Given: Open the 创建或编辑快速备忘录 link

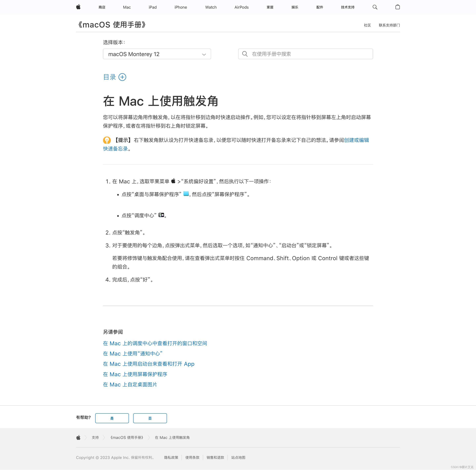Looking at the screenshot, I should click(356, 140).
